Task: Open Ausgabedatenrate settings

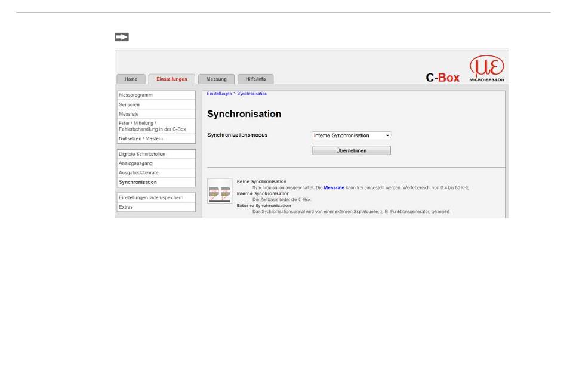Action: (156, 173)
